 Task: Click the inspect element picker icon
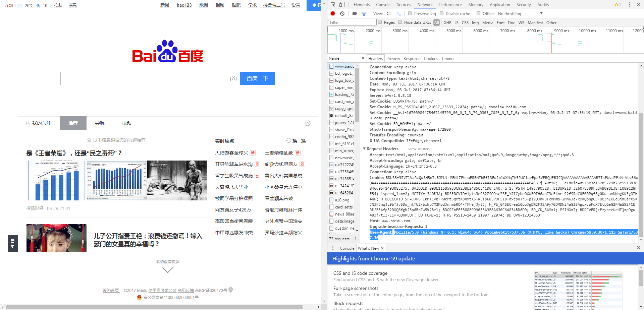pyautogui.click(x=333, y=5)
